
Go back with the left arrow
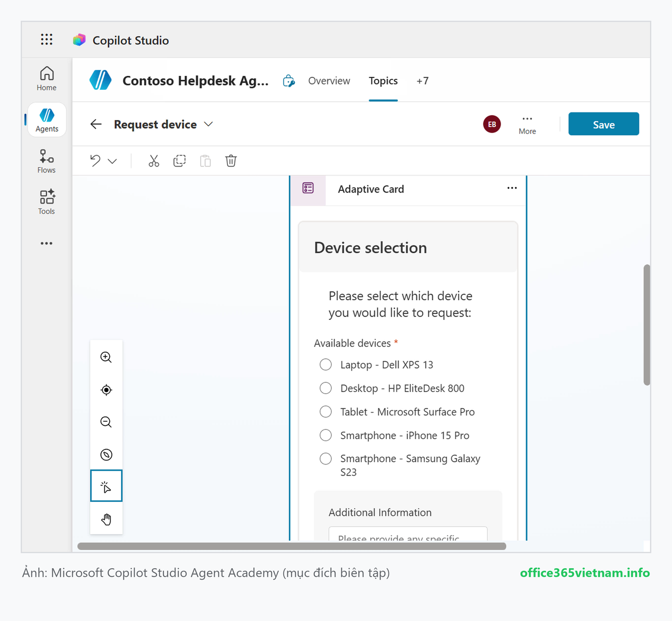(96, 124)
